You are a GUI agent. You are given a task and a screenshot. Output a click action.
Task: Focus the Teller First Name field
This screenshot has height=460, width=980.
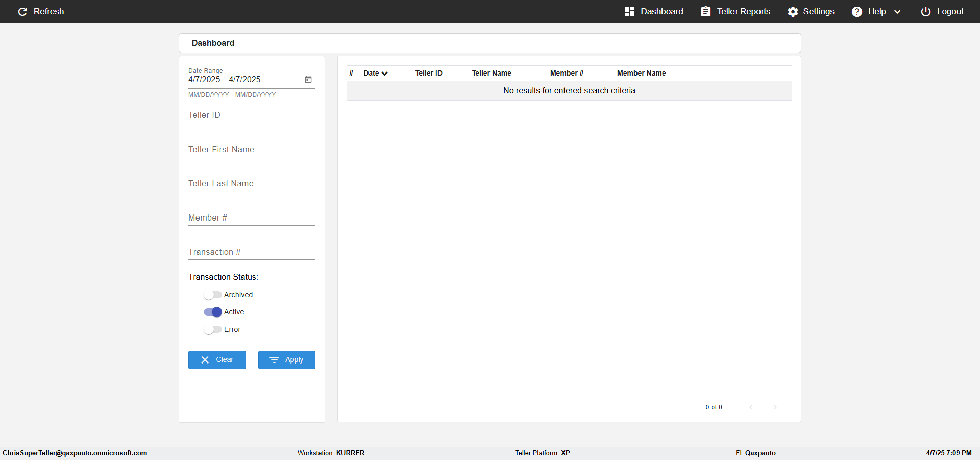252,150
